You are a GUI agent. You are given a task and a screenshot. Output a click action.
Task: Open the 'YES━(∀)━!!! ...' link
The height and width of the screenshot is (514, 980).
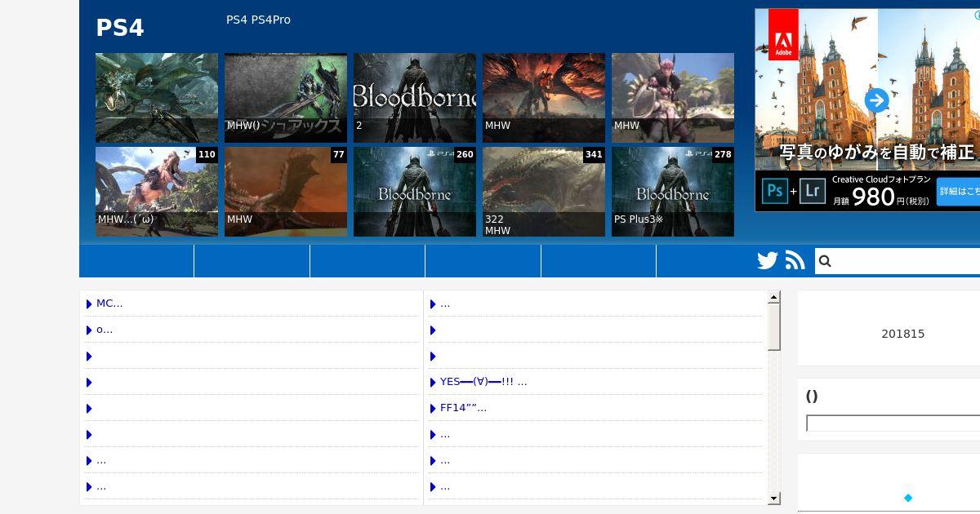tap(483, 382)
